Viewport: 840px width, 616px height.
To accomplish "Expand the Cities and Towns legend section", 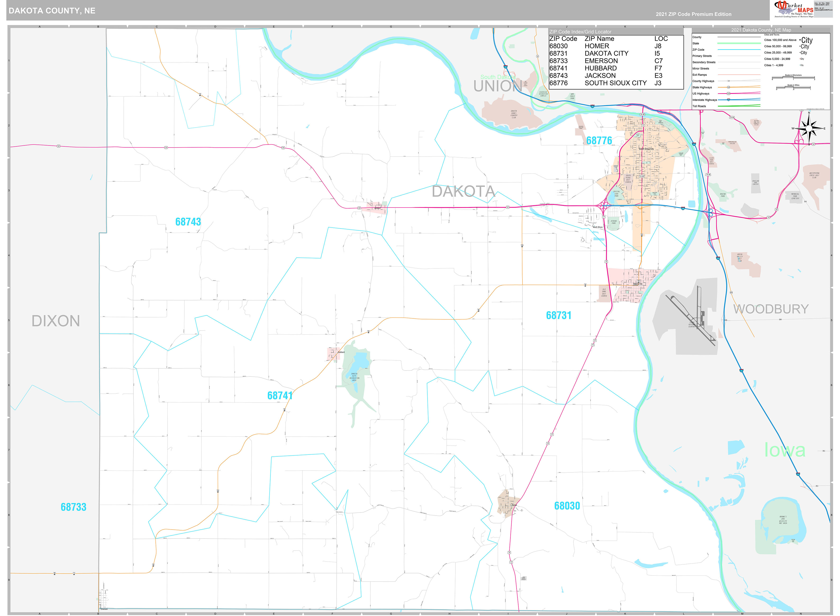I will click(x=772, y=35).
